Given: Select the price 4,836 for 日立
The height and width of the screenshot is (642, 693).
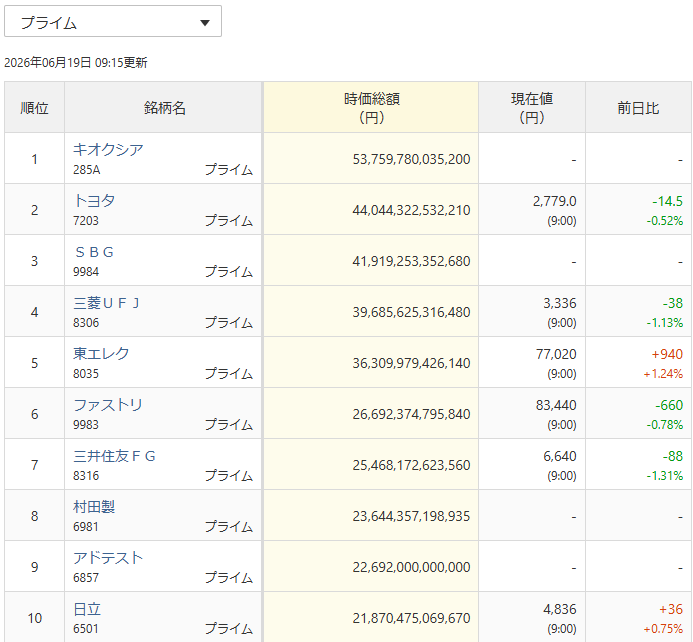Looking at the screenshot, I should click(560, 609).
